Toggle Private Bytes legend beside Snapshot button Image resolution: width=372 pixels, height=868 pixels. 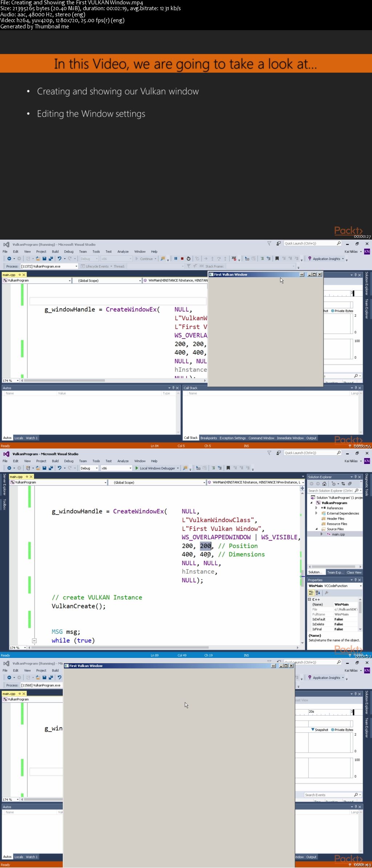(x=342, y=730)
